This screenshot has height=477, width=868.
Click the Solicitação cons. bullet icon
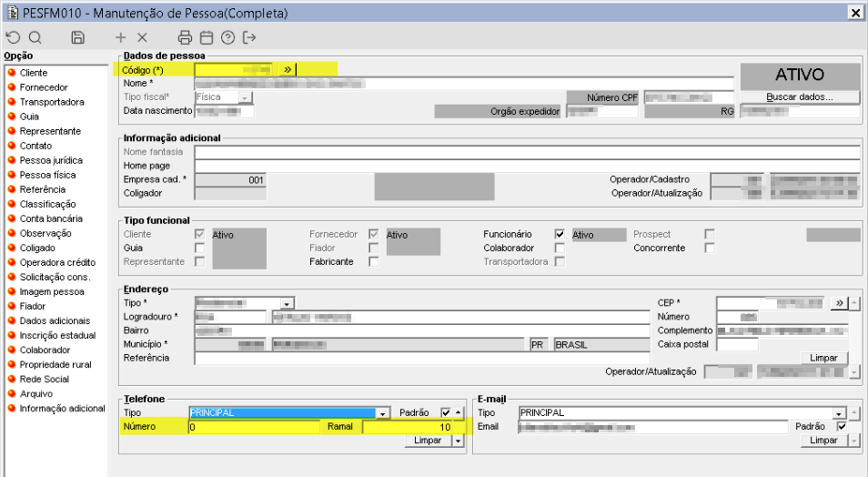[x=12, y=277]
